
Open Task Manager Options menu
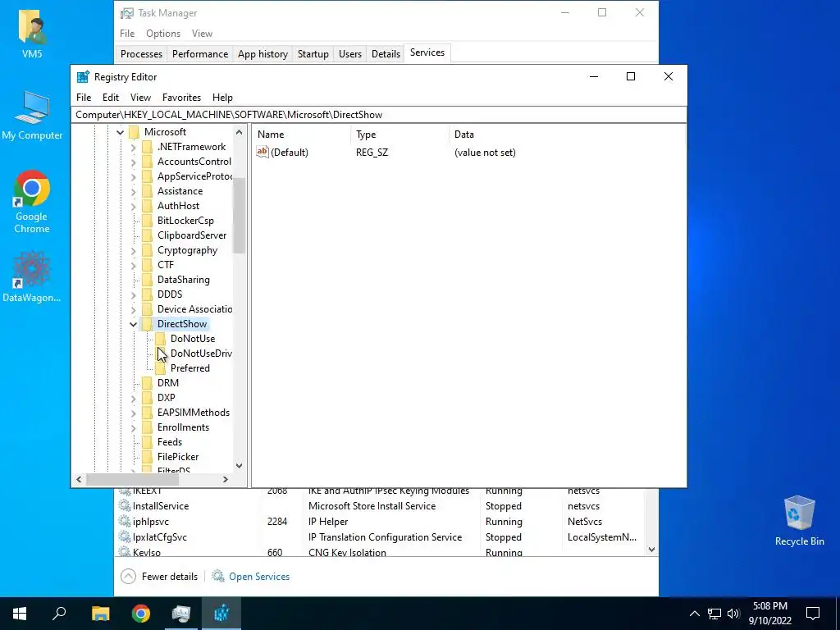163,33
